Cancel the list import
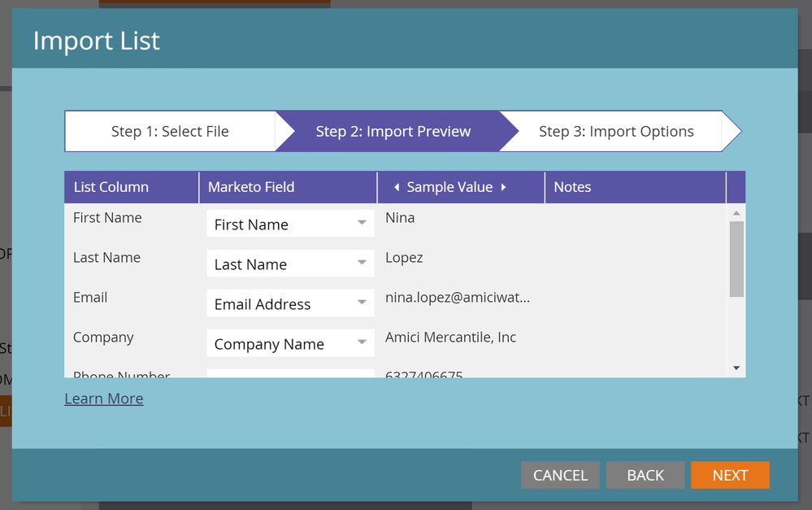Image resolution: width=812 pixels, height=510 pixels. coord(560,475)
